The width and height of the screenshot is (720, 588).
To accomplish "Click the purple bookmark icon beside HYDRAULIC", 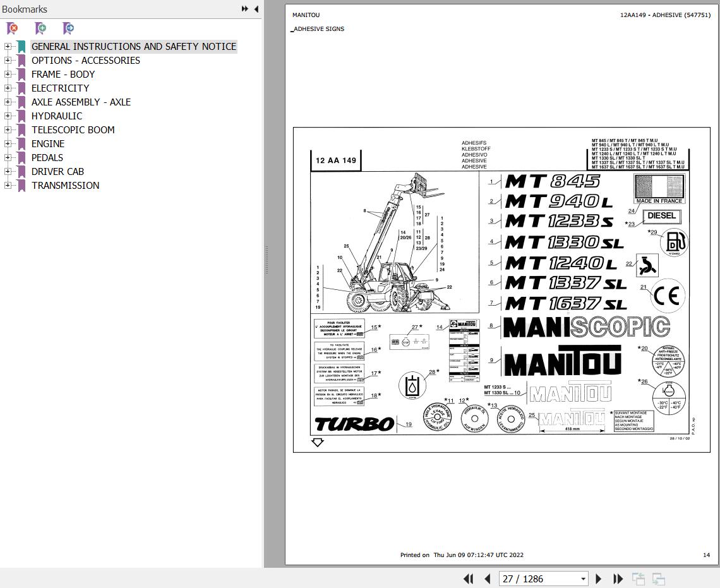I will [21, 116].
